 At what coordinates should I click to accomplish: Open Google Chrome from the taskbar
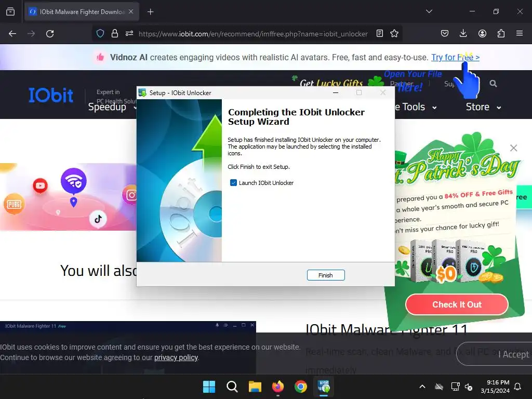[301, 387]
